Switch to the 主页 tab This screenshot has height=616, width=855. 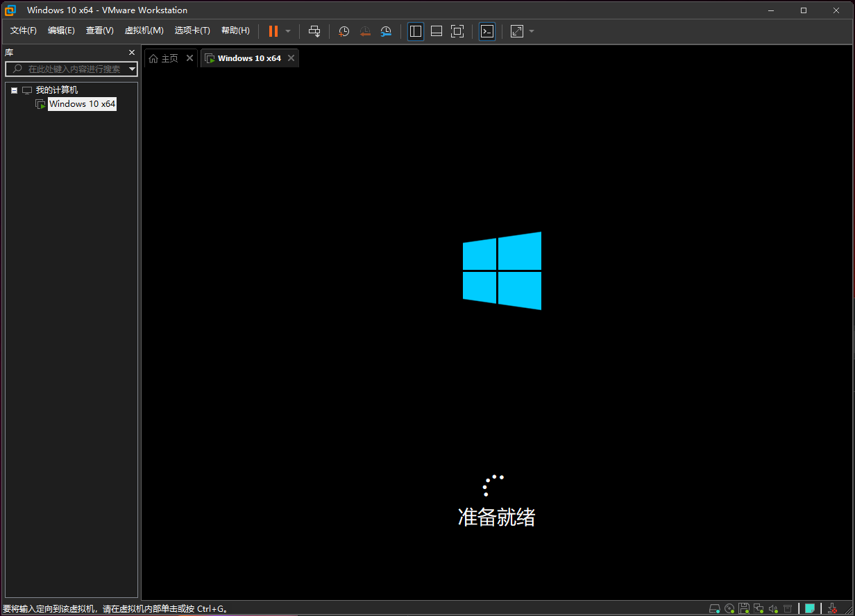click(164, 58)
